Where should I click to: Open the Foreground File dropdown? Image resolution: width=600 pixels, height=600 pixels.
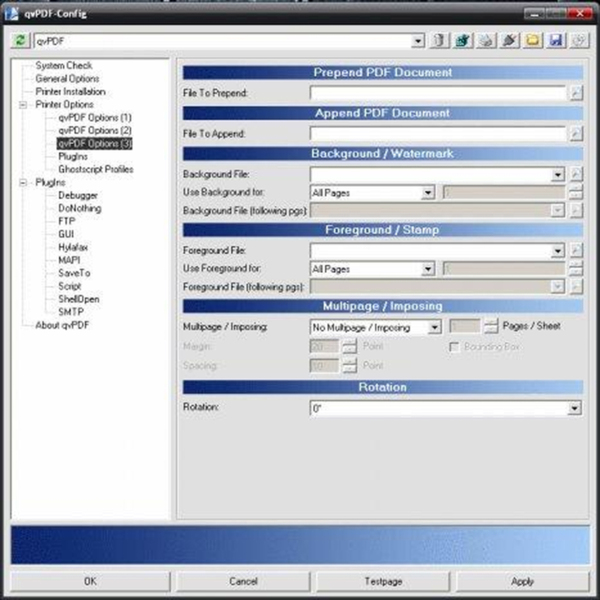coord(558,251)
